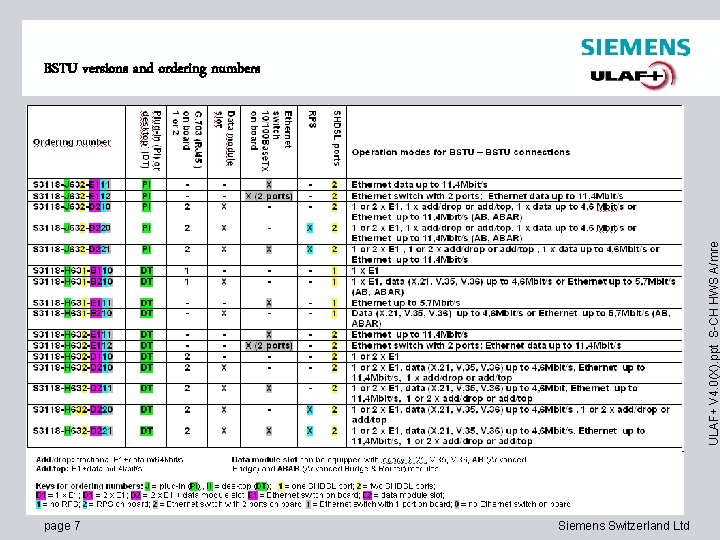Screen dimensions: 720x540
Task: Click ordering number S3118-J632-E111
Action: 72,185
